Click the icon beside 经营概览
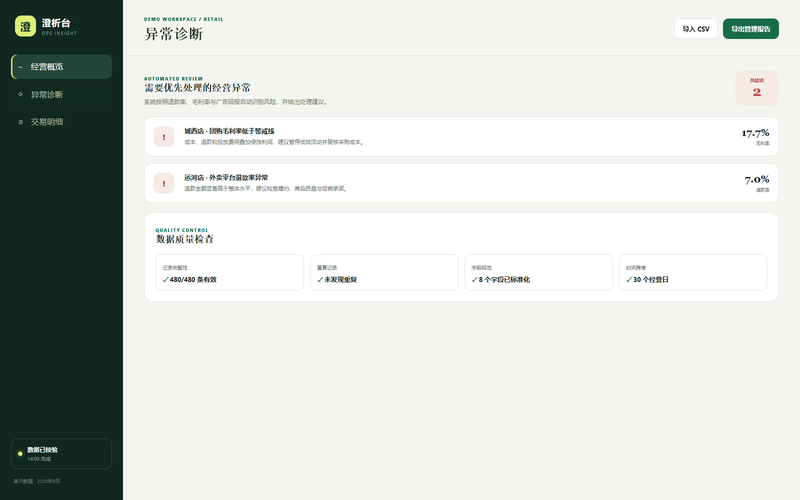Image resolution: width=800 pixels, height=500 pixels. click(x=20, y=67)
